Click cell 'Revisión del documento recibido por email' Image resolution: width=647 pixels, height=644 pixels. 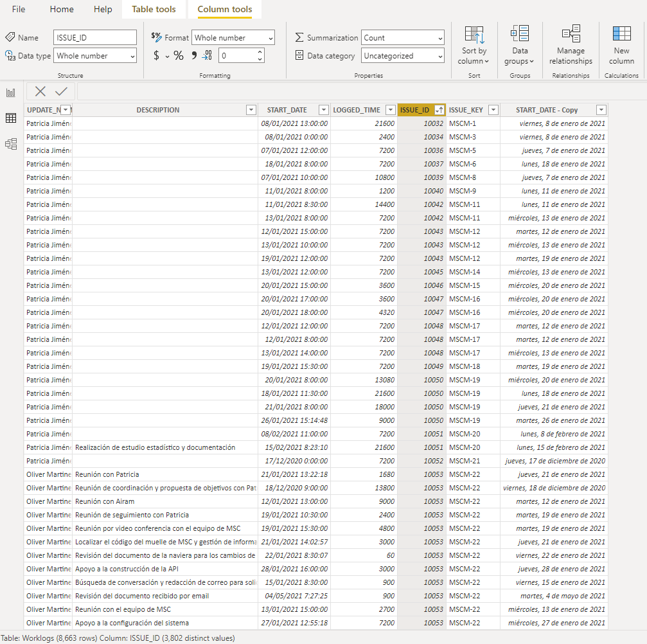[166, 596]
